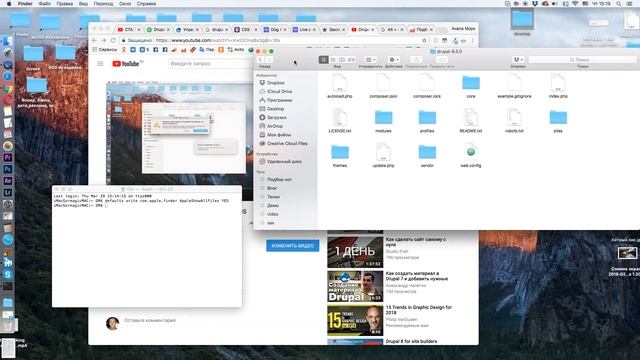Open the '1 ДЕНЬ' video thumbnail
This screenshot has height=360, width=640.
[355, 251]
